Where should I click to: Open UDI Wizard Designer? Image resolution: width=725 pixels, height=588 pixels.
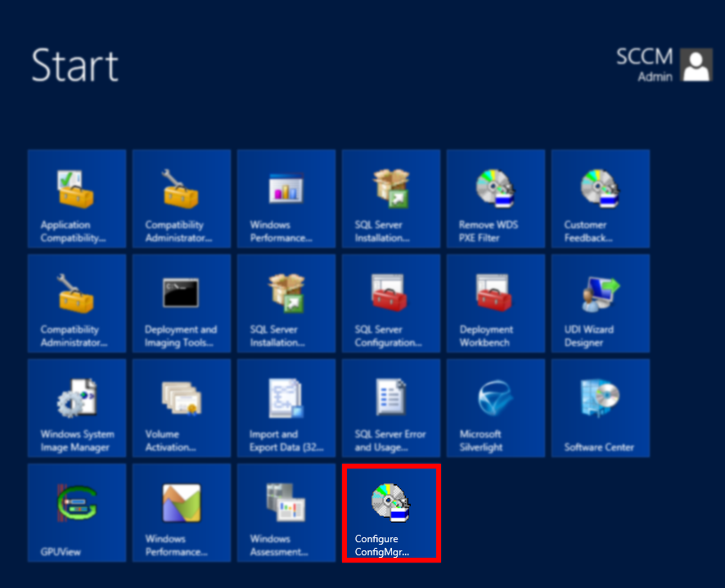[x=601, y=303]
